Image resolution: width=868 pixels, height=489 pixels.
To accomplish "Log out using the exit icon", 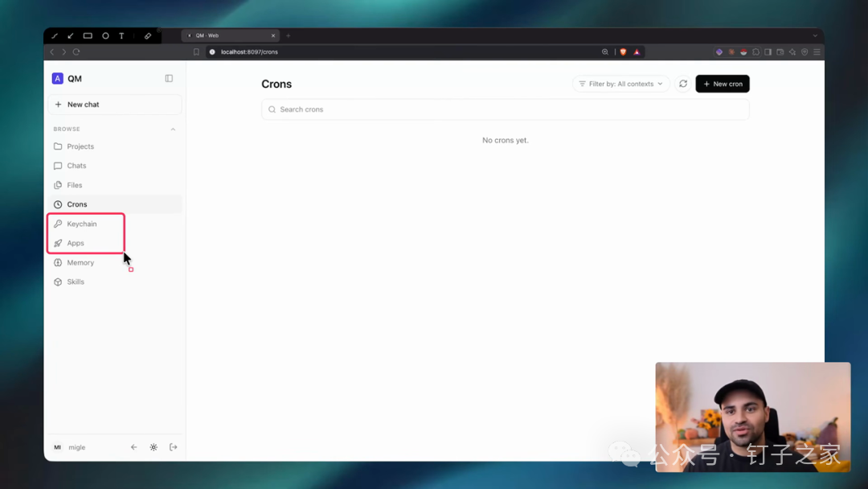I will (x=174, y=447).
